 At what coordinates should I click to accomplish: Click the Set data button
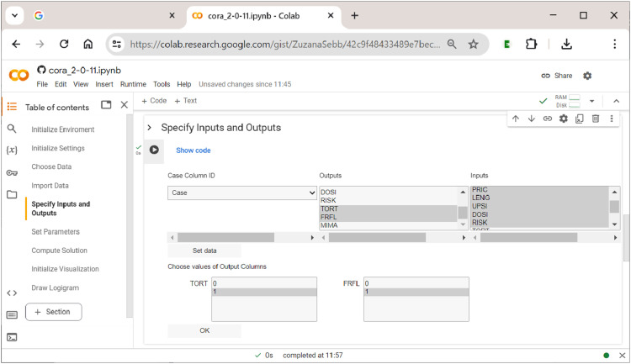(x=204, y=251)
